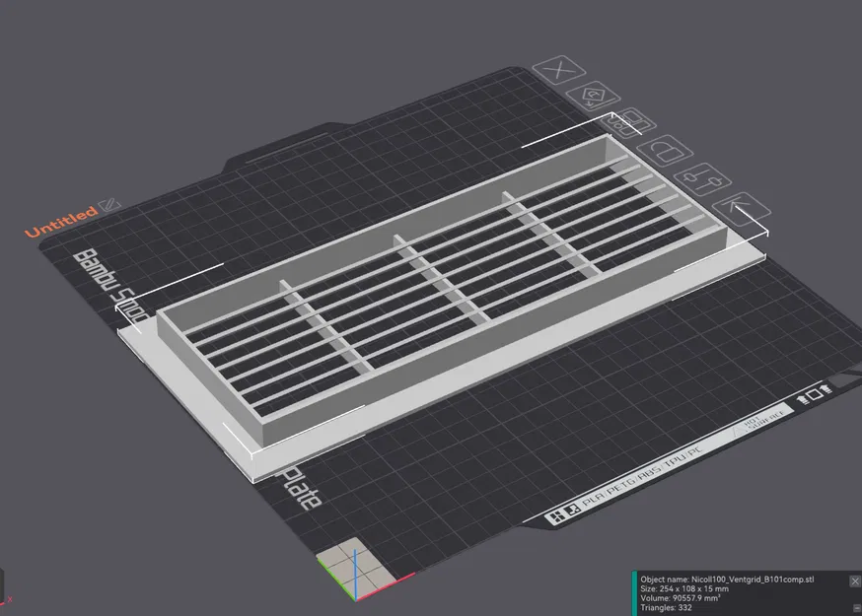Click the remove plate X icon
The height and width of the screenshot is (616, 862).
559,70
